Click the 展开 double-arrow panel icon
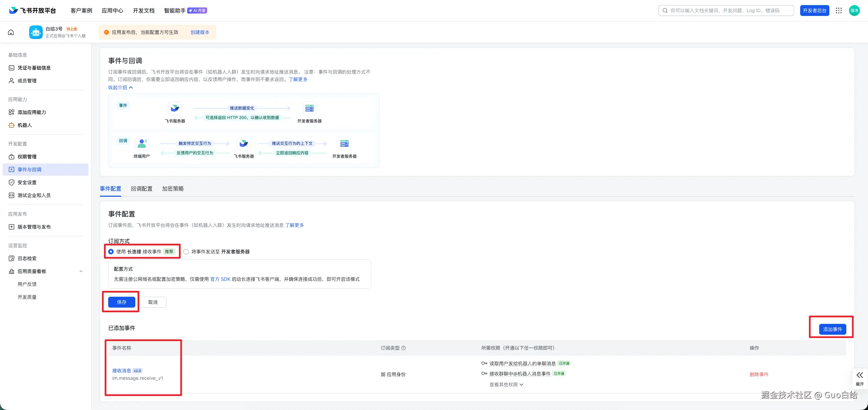 pos(860,375)
